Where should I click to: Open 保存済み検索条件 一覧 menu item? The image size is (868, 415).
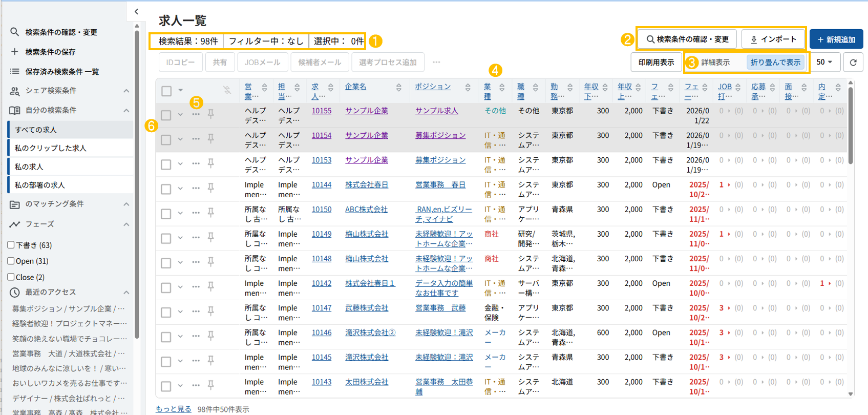pos(62,72)
